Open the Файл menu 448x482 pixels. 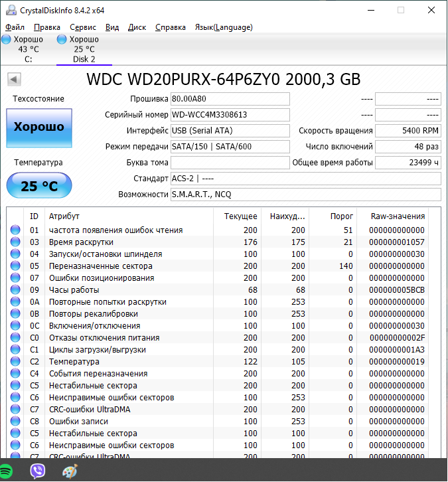click(15, 27)
